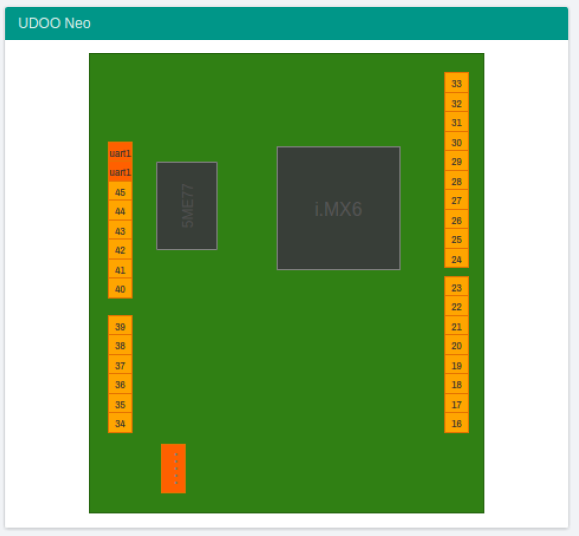Pick pin 26 on the right header
The height and width of the screenshot is (536, 579).
coord(456,220)
